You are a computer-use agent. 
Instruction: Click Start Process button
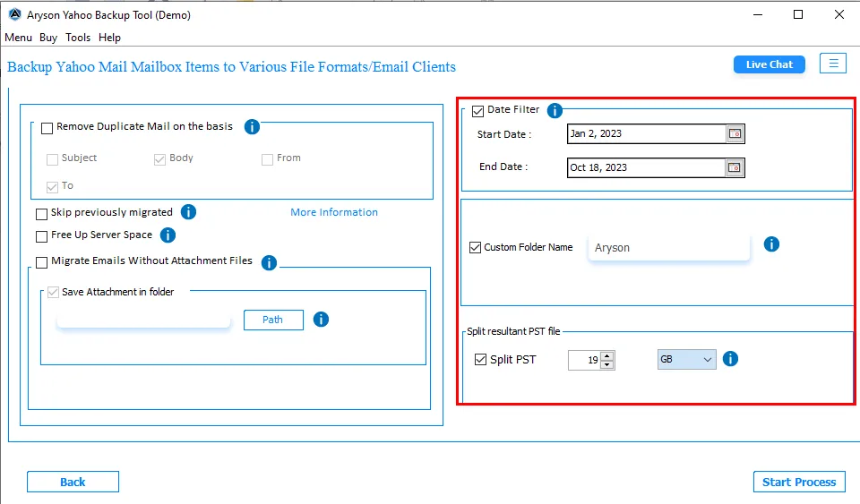(x=799, y=483)
